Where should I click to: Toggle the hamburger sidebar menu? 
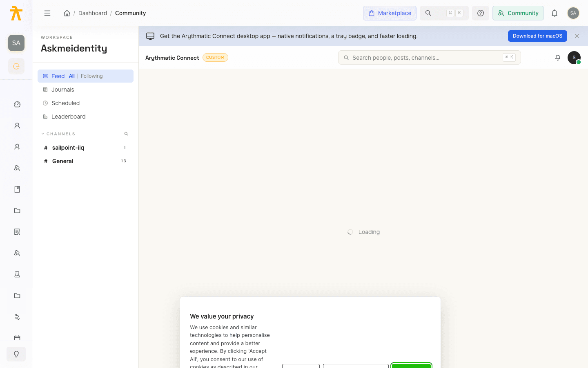tap(47, 13)
